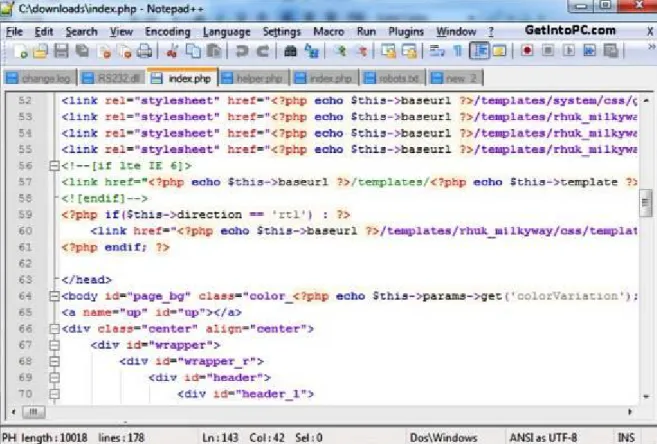Switch to the new 2 tab
657x444 pixels.
point(455,78)
